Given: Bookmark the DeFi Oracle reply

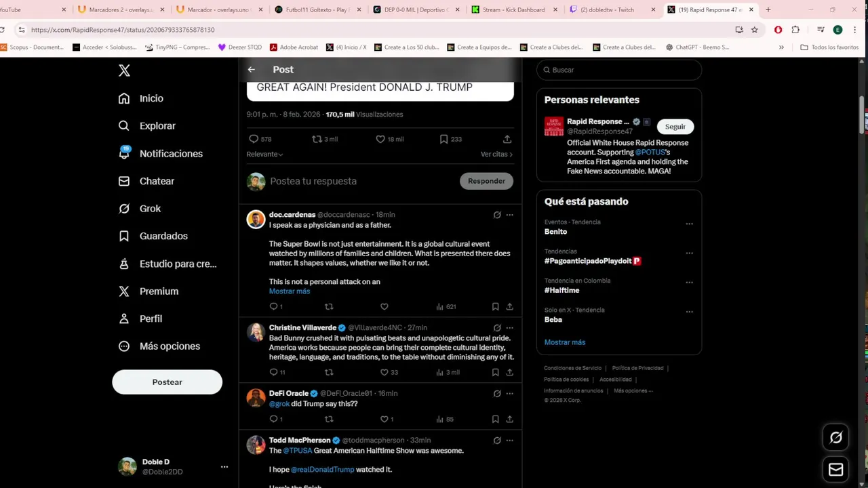Looking at the screenshot, I should [495, 420].
